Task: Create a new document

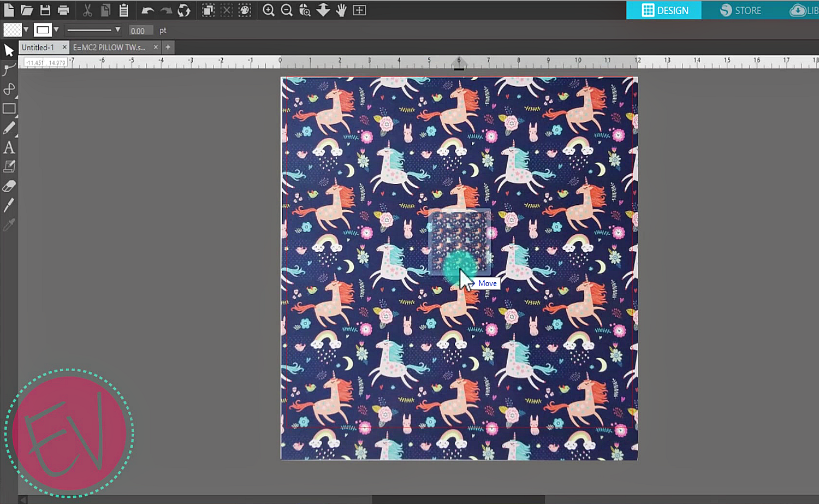Action: point(9,10)
